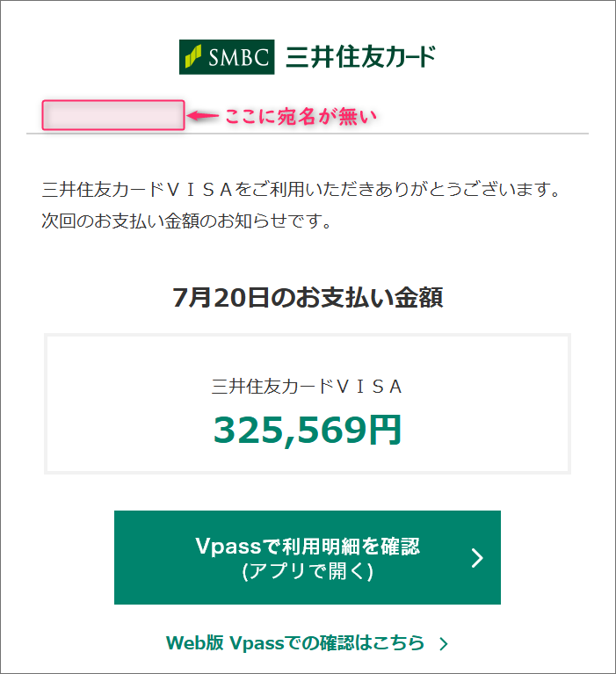Click the chevron arrow on green Vpass button
Image resolution: width=616 pixels, height=674 pixels.
coord(477,557)
